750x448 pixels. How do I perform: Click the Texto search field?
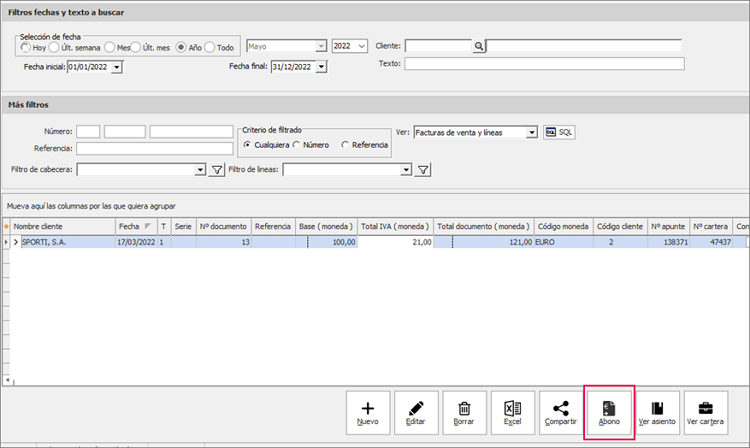click(x=544, y=64)
